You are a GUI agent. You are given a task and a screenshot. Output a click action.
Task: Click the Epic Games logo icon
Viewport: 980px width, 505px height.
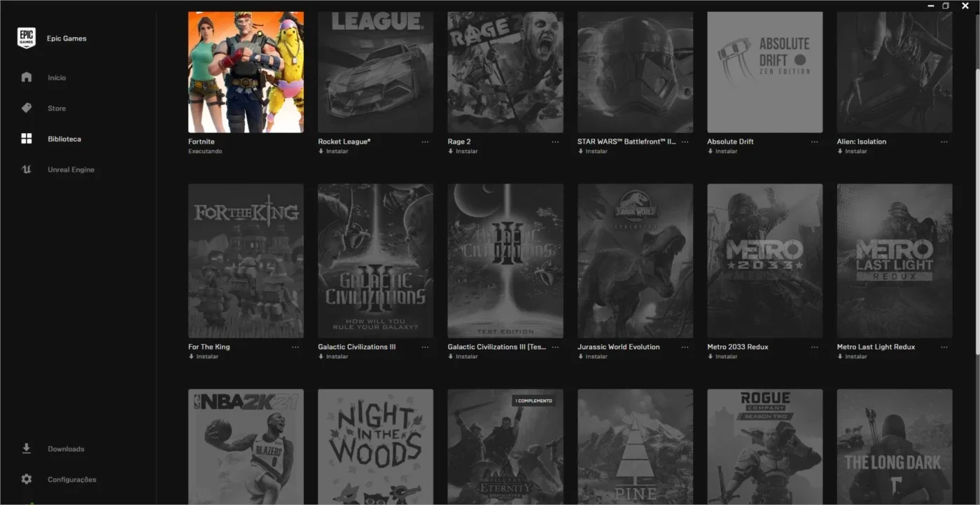coord(27,39)
